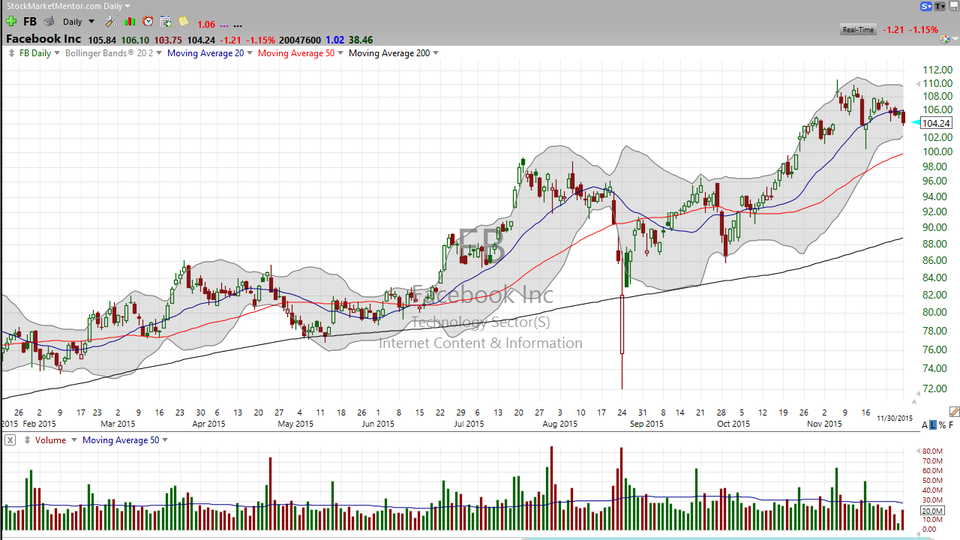Click the Mar 2015 date axis label

pyautogui.click(x=118, y=424)
